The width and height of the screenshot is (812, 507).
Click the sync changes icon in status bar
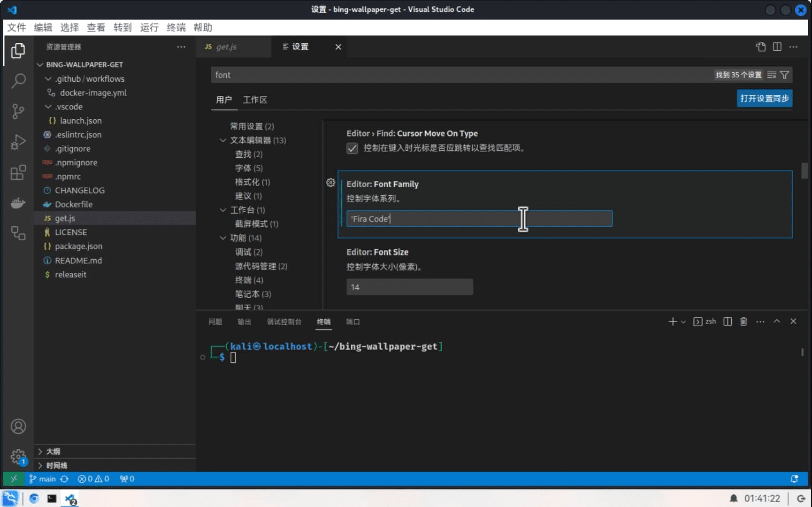[64, 478]
